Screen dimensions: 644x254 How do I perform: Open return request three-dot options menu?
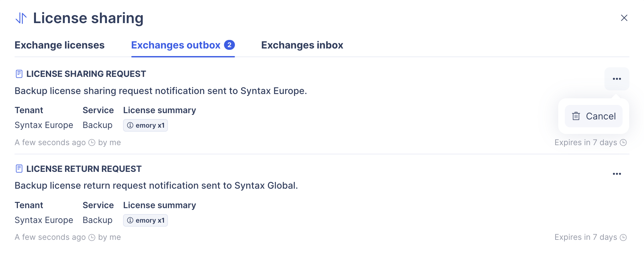[617, 174]
